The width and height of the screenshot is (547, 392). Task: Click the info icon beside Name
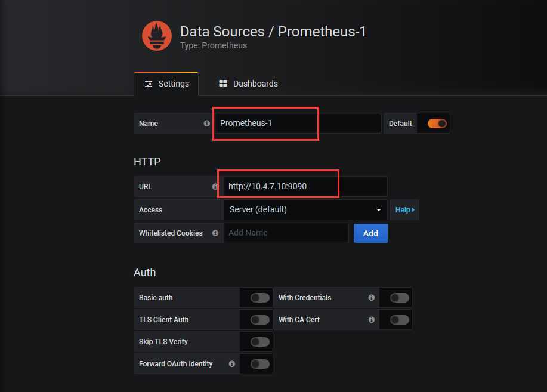[207, 124]
